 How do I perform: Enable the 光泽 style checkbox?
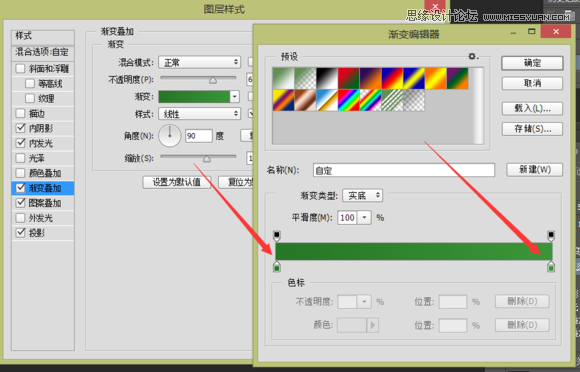[x=20, y=158]
